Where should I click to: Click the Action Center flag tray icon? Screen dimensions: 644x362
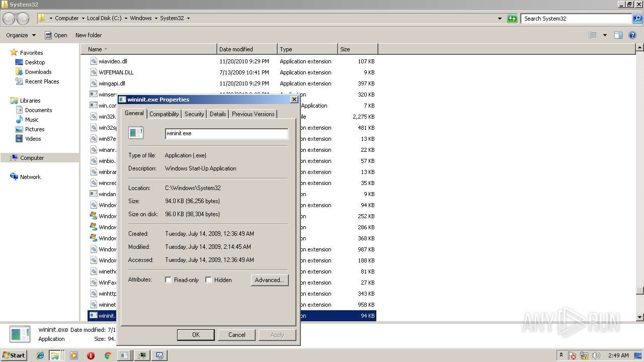[x=573, y=355]
